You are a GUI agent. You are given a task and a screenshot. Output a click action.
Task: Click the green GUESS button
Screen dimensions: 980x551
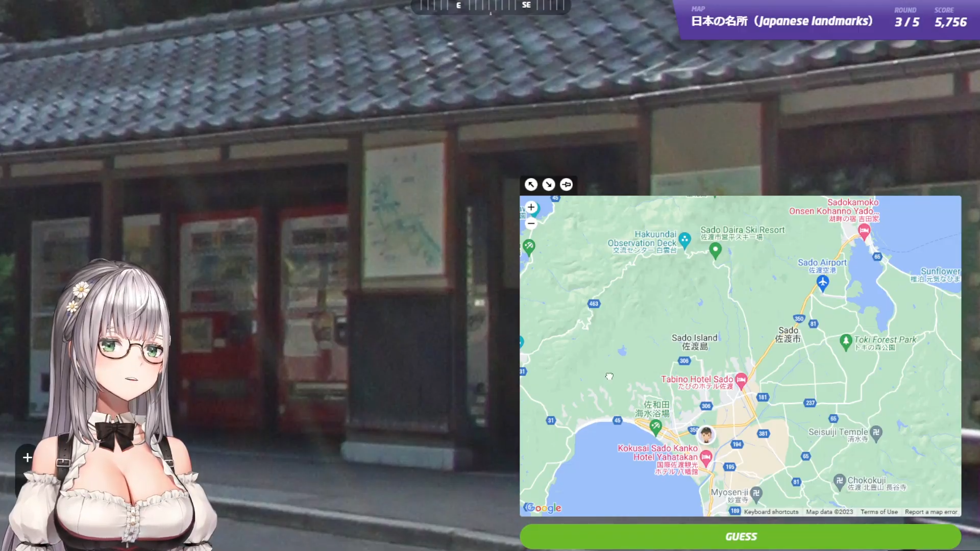[x=740, y=536]
